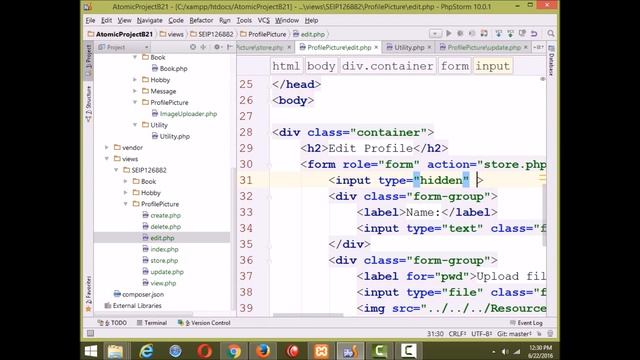Viewport: 640px width, 360px height.
Task: Close the ProfilePicture\edit.php tab
Action: click(376, 47)
